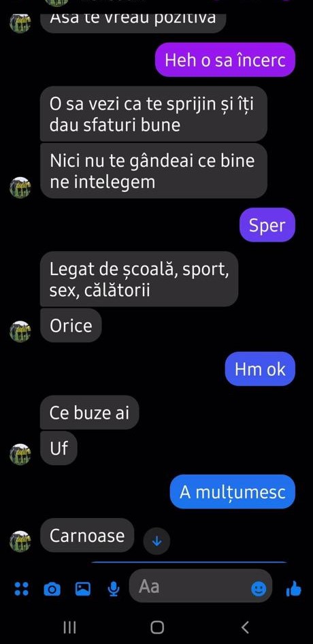Image resolution: width=313 pixels, height=644 pixels.
Task: Select the 'Hm ok' message bubble
Action: (x=260, y=369)
